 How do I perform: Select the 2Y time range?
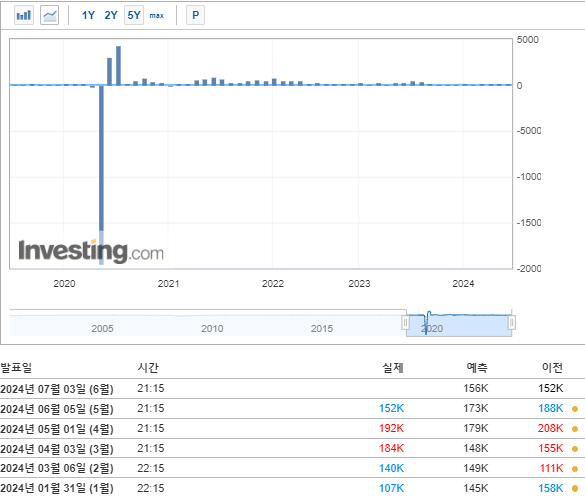(x=111, y=15)
